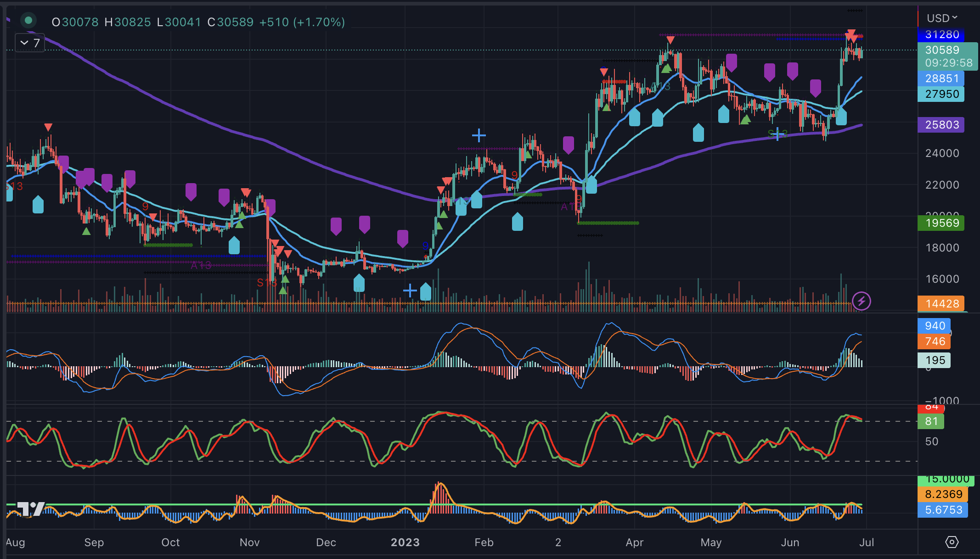The width and height of the screenshot is (980, 559).
Task: Collapse the indicator legend labeled 7
Action: click(x=29, y=43)
